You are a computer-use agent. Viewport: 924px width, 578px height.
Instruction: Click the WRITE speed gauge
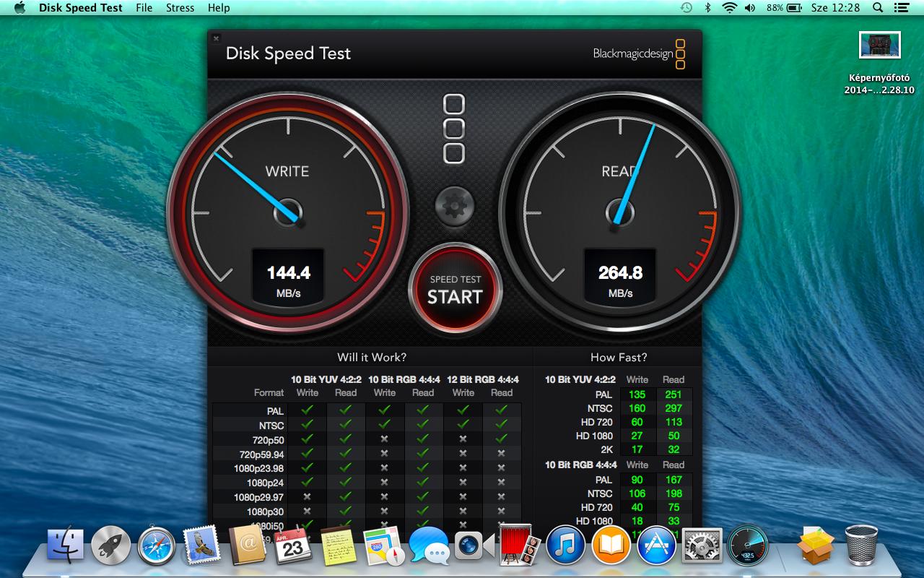288,213
